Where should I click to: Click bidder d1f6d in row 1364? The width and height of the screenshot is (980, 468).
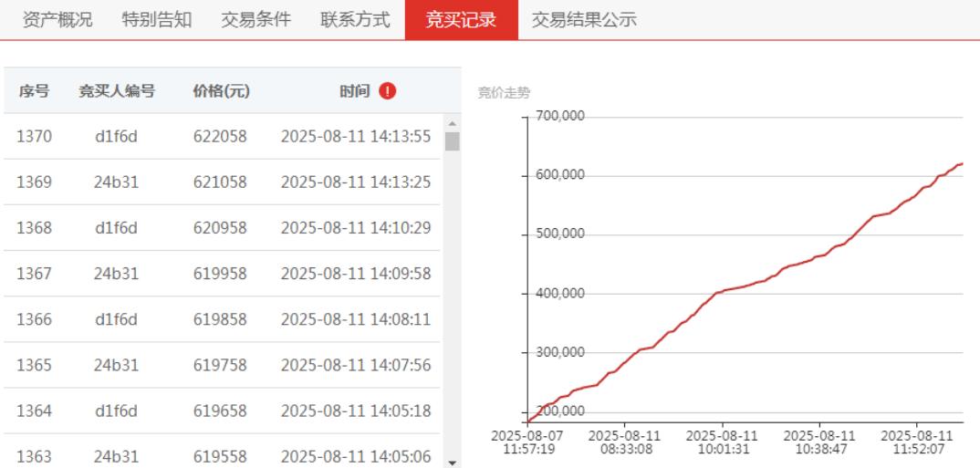pos(116,411)
